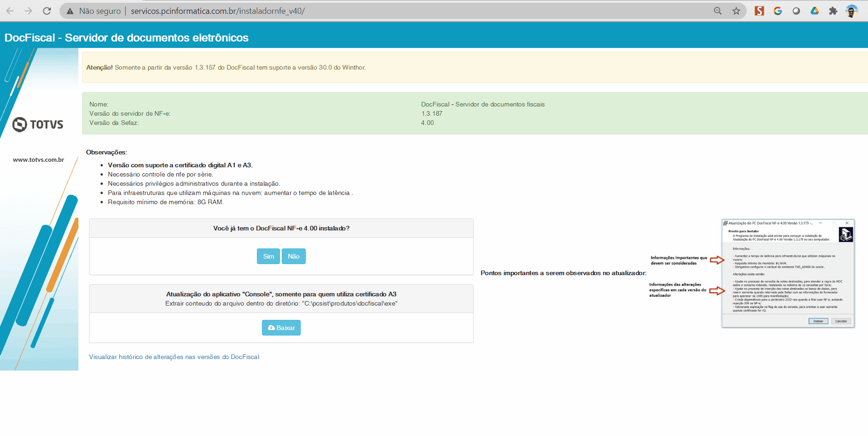Select the version number 1.3.187
This screenshot has width=868, height=436.
(x=432, y=113)
